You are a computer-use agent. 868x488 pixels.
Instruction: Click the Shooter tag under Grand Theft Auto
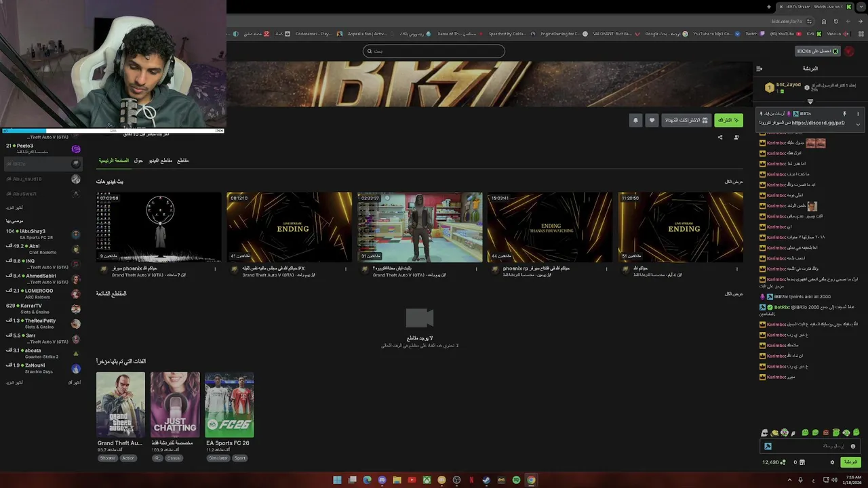tap(108, 458)
